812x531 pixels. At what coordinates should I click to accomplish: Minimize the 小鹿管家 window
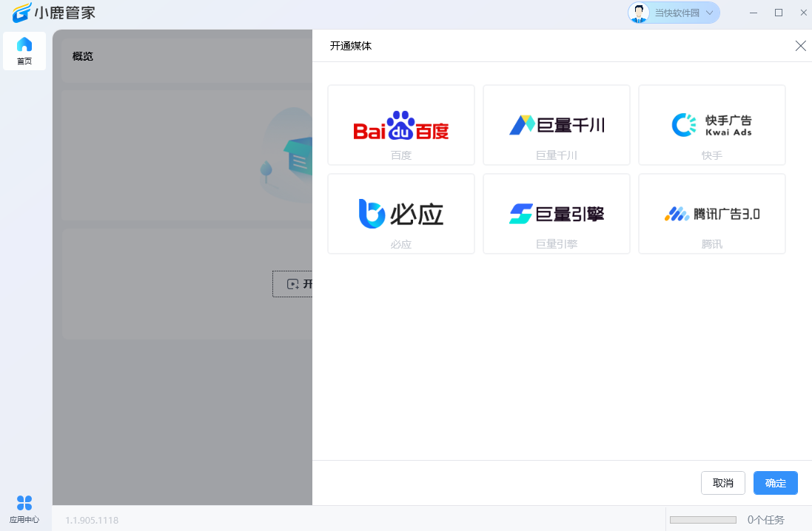[x=754, y=13]
